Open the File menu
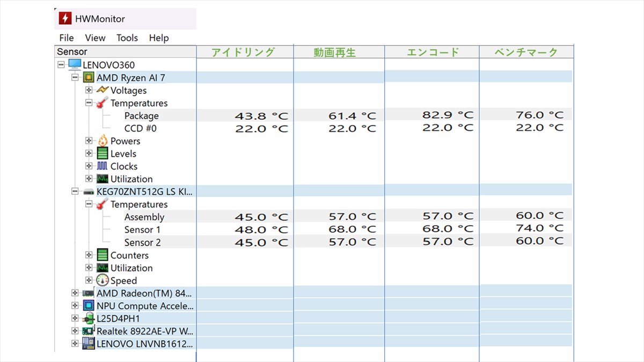 [67, 38]
